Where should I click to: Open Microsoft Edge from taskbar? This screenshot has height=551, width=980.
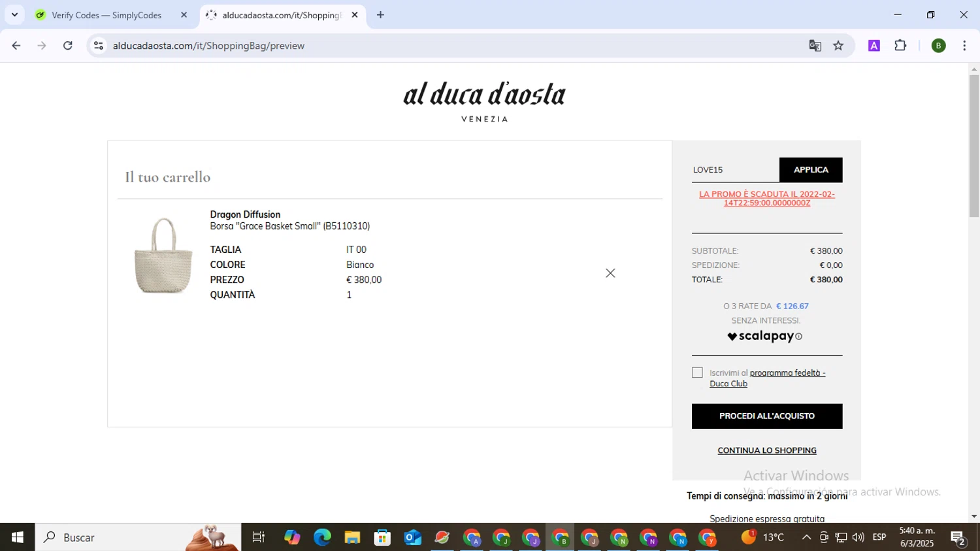click(x=322, y=537)
